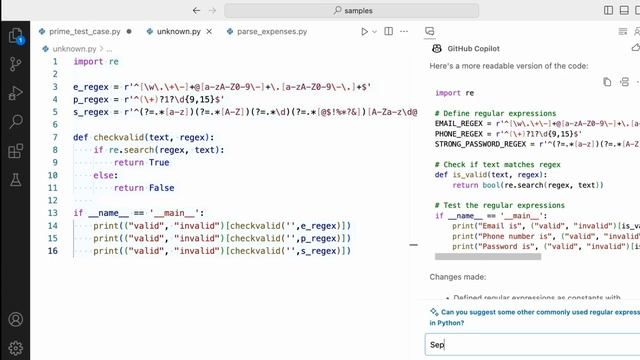640x360 pixels.
Task: Split the editor to the right
Action: pos(389,31)
